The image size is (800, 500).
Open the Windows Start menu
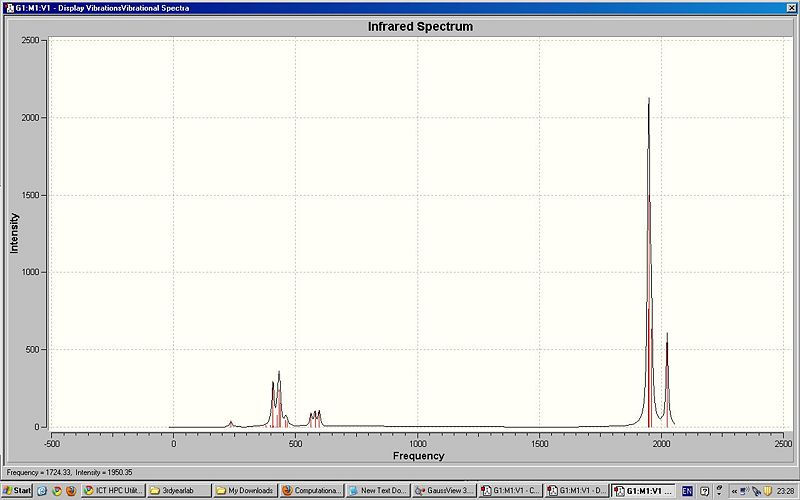pos(17,490)
